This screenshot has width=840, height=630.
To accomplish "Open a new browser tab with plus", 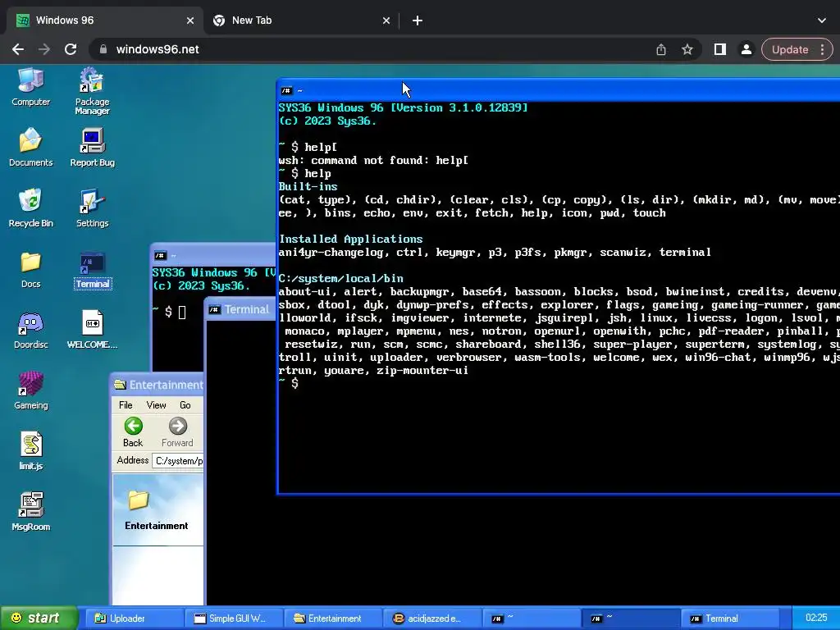I will click(x=418, y=21).
